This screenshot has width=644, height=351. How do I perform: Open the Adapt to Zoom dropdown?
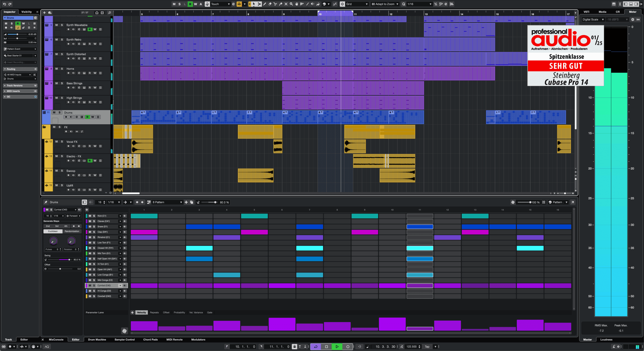385,4
